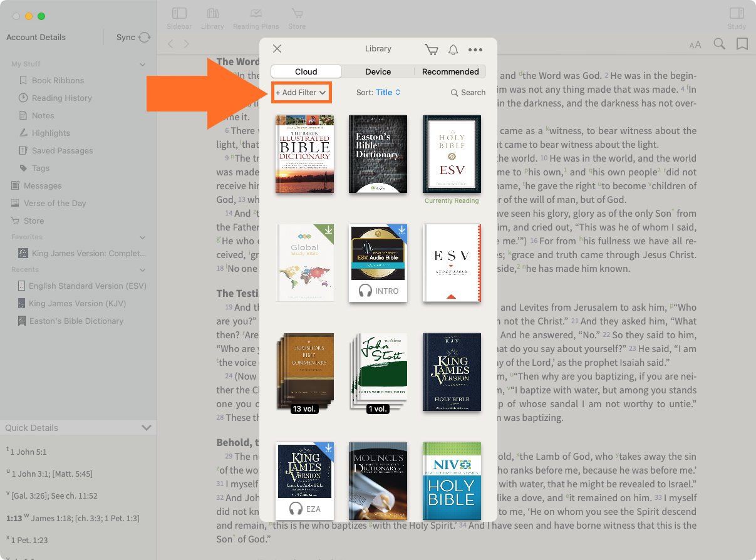Screen dimensions: 756x560
Task: Collapse the Favorites section
Action: tap(143, 237)
